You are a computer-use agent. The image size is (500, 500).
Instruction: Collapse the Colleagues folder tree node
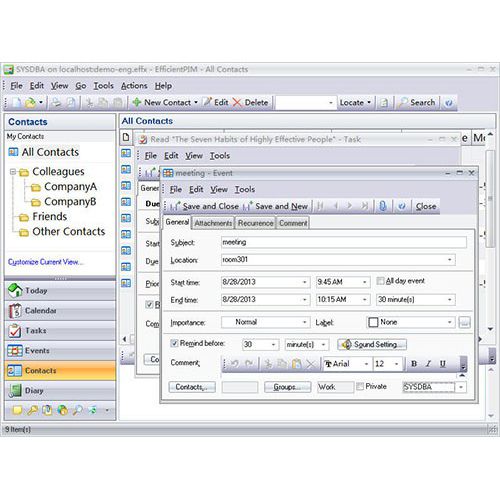coord(13,172)
